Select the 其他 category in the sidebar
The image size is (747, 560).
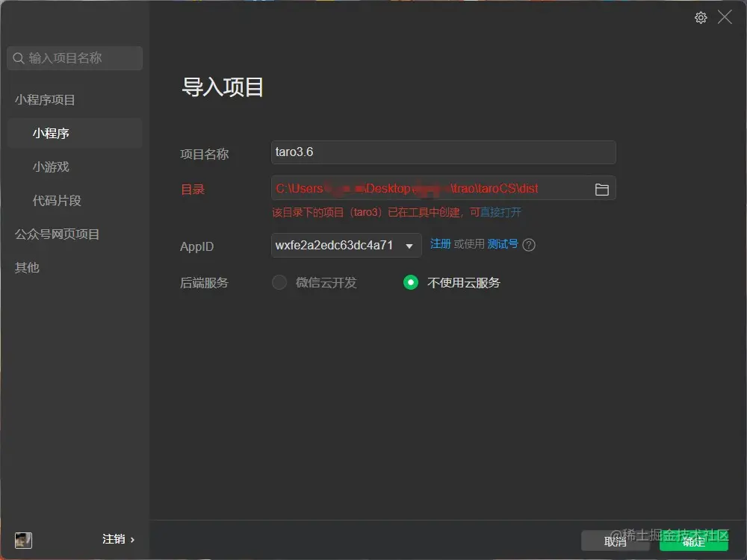point(27,267)
